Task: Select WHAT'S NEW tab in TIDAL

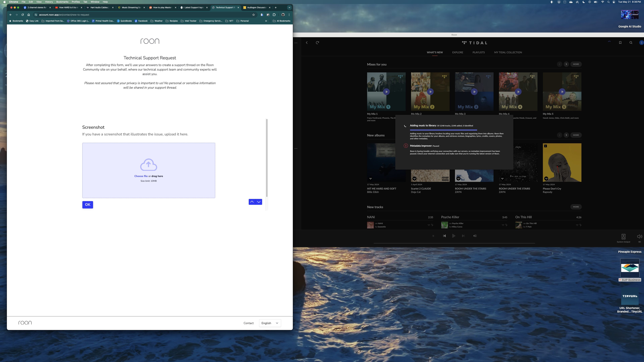Action: [435, 52]
